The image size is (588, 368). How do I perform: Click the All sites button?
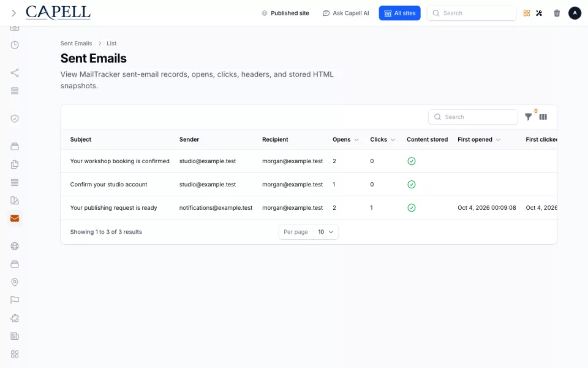pyautogui.click(x=399, y=13)
